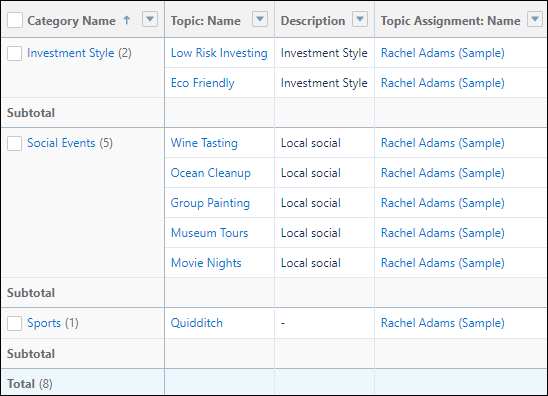Open the Sports category link
The height and width of the screenshot is (396, 548).
point(44,323)
